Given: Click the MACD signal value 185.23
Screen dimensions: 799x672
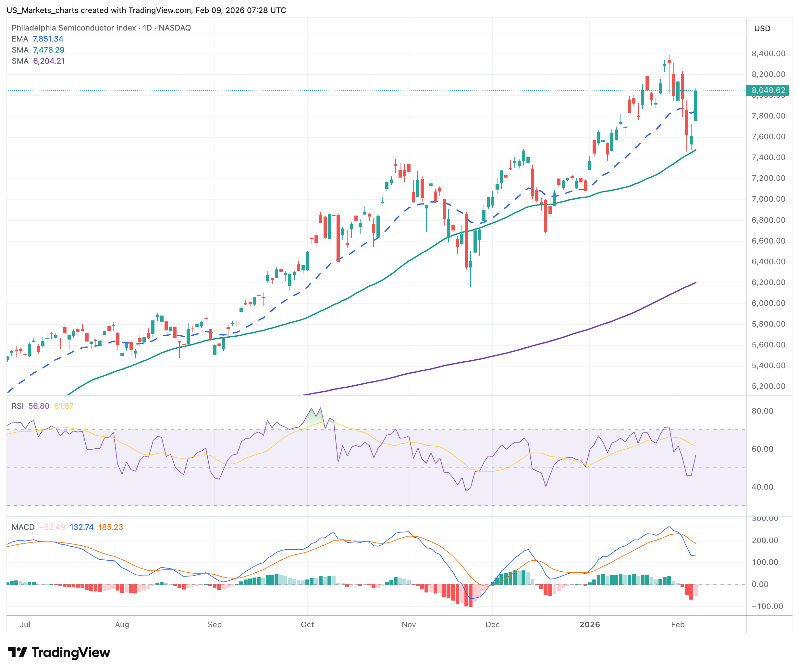Looking at the screenshot, I should (x=110, y=527).
